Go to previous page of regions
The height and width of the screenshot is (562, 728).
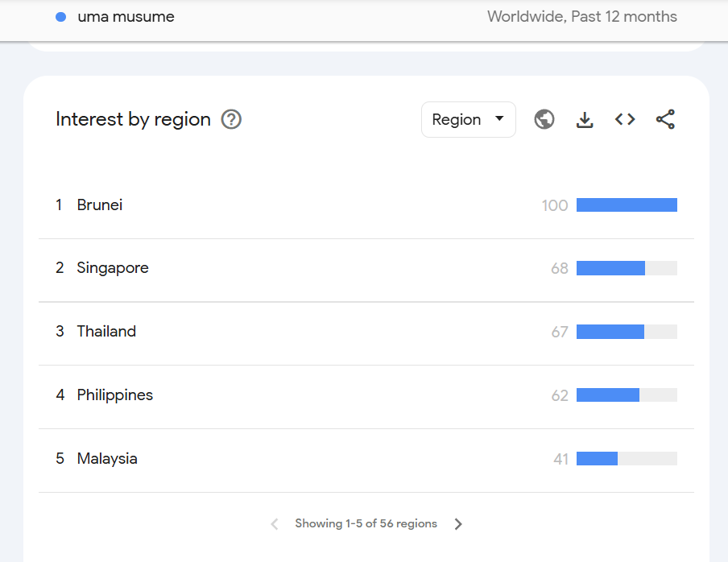275,524
